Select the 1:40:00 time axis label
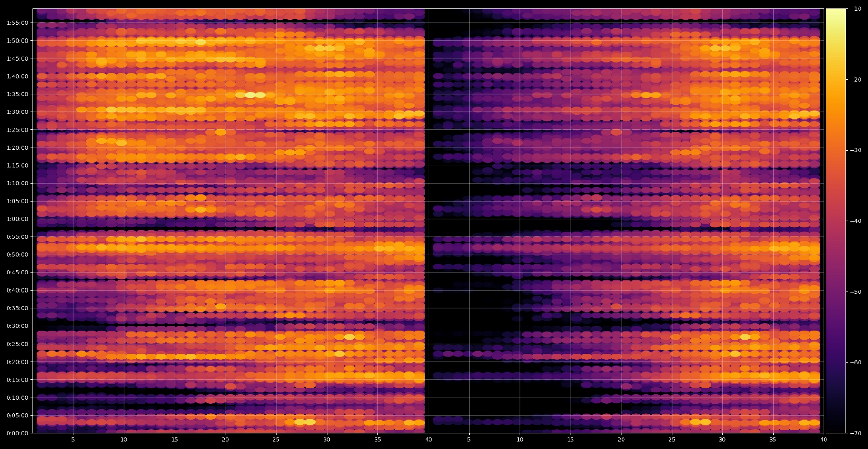868x449 pixels. 17,76
